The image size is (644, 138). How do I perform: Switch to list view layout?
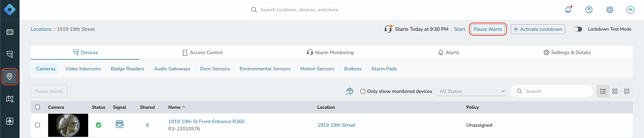603,91
